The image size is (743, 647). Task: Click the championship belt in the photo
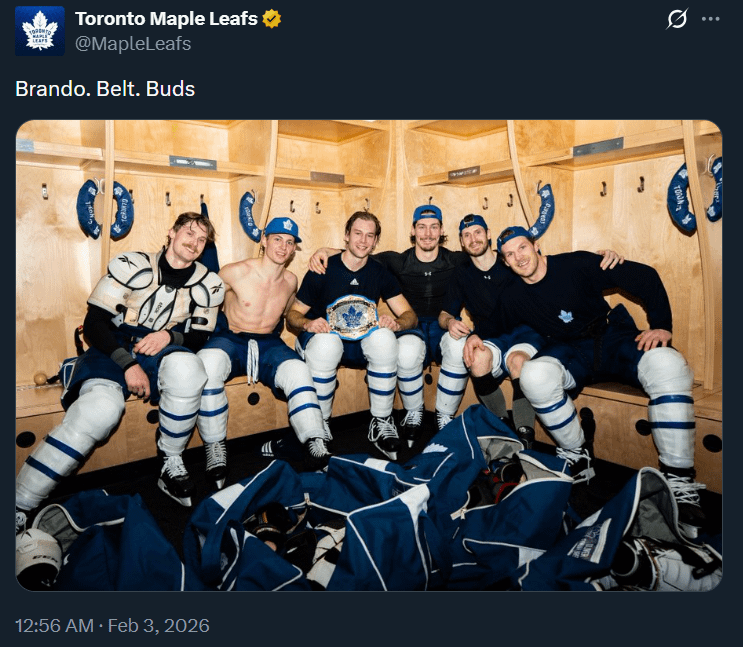[x=352, y=316]
